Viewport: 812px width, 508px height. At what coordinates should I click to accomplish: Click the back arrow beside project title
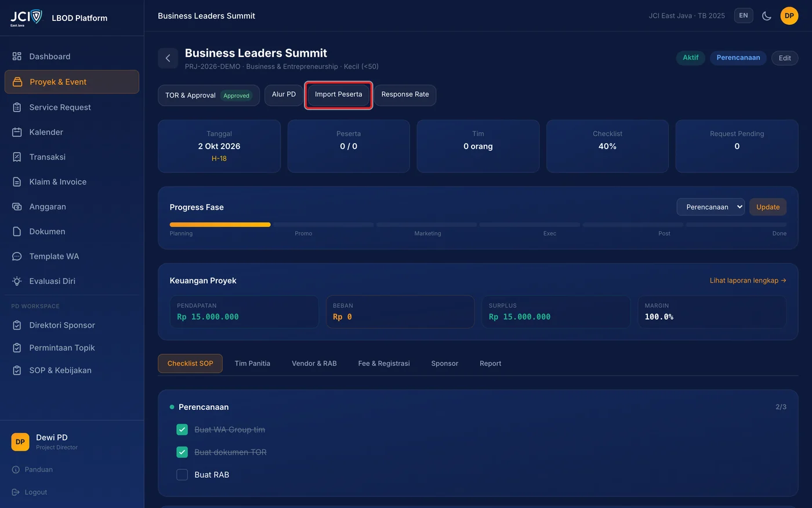[168, 58]
